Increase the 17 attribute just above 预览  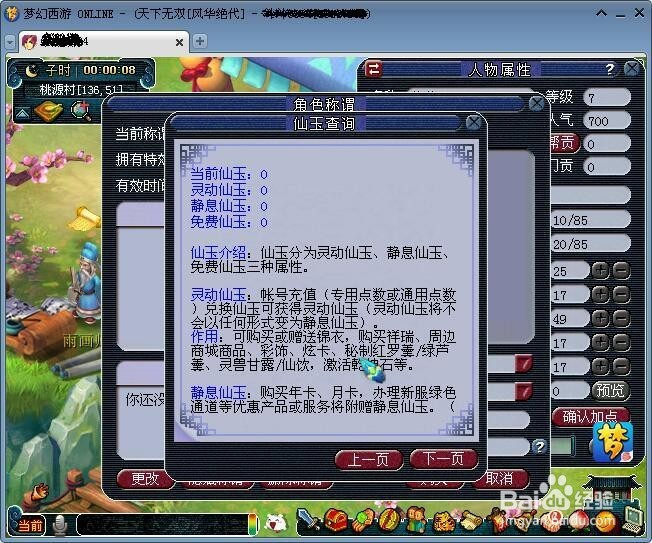pyautogui.click(x=601, y=367)
